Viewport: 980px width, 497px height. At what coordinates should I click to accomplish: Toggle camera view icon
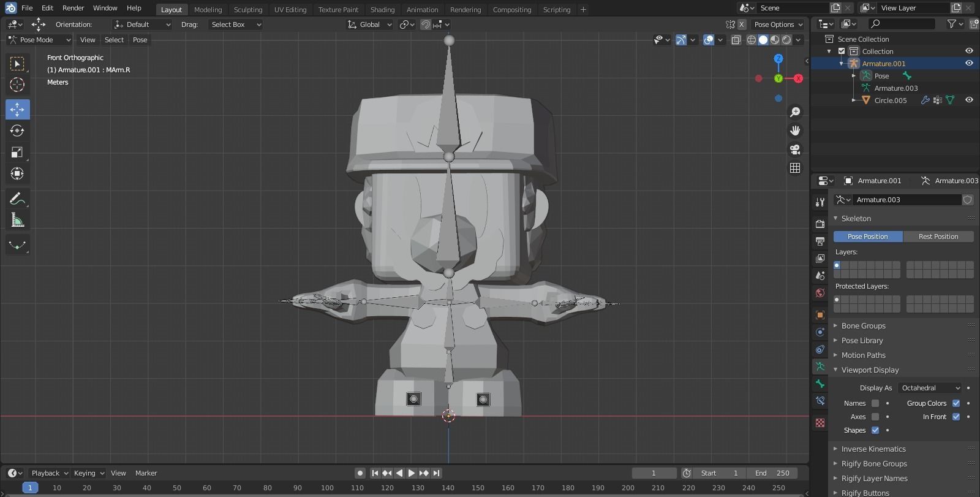click(x=795, y=150)
